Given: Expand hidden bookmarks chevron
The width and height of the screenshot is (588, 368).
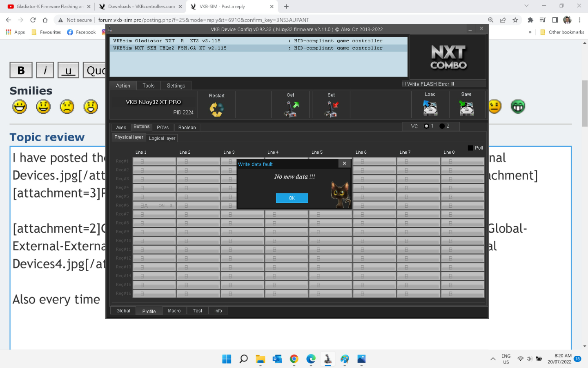Looking at the screenshot, I should [530, 32].
